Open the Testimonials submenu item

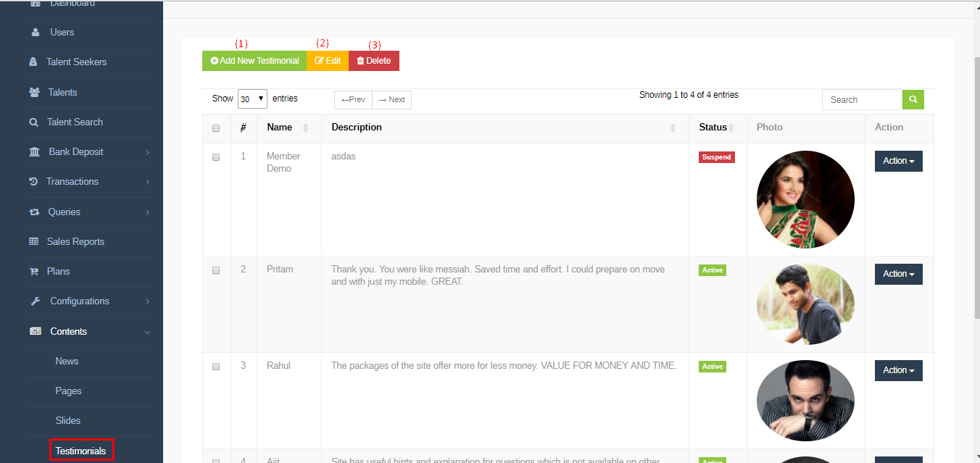[81, 451]
